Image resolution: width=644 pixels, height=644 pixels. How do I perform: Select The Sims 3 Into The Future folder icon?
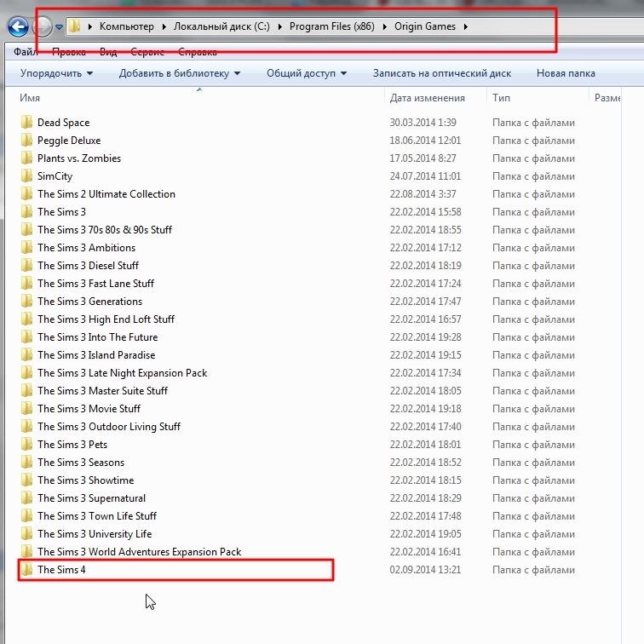pyautogui.click(x=26, y=336)
